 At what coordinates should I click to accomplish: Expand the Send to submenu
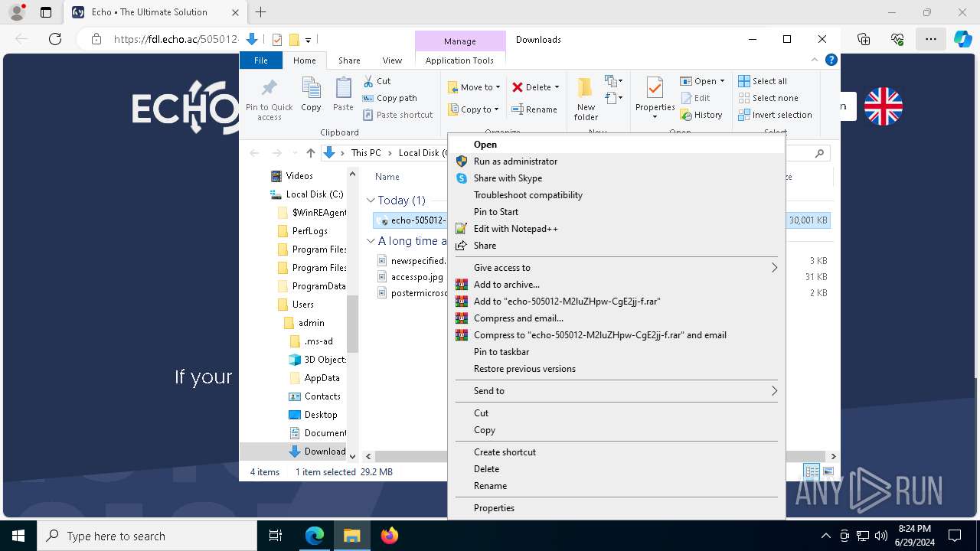(x=616, y=391)
